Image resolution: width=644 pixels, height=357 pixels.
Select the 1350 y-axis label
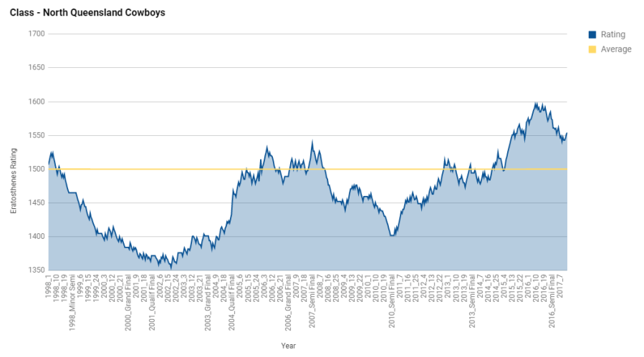(x=36, y=270)
